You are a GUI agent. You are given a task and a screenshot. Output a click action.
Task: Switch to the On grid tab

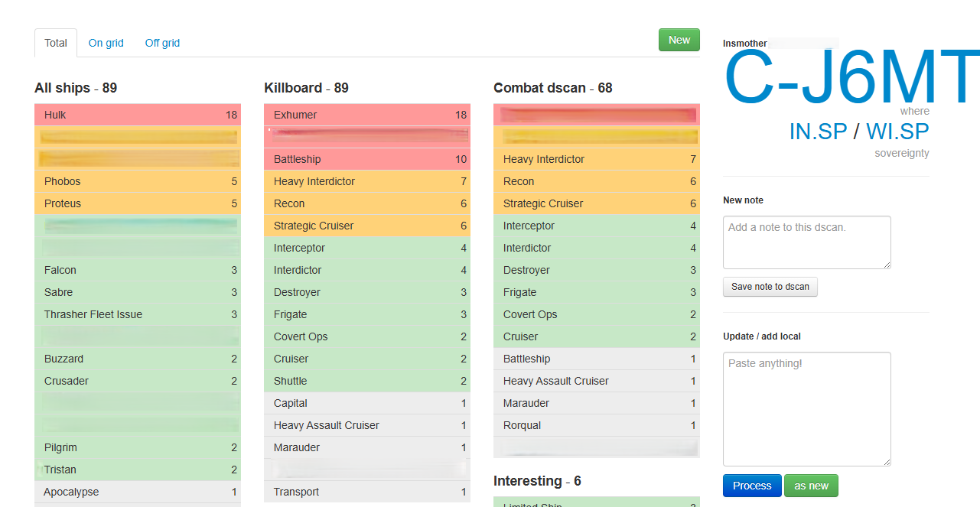[x=106, y=43]
